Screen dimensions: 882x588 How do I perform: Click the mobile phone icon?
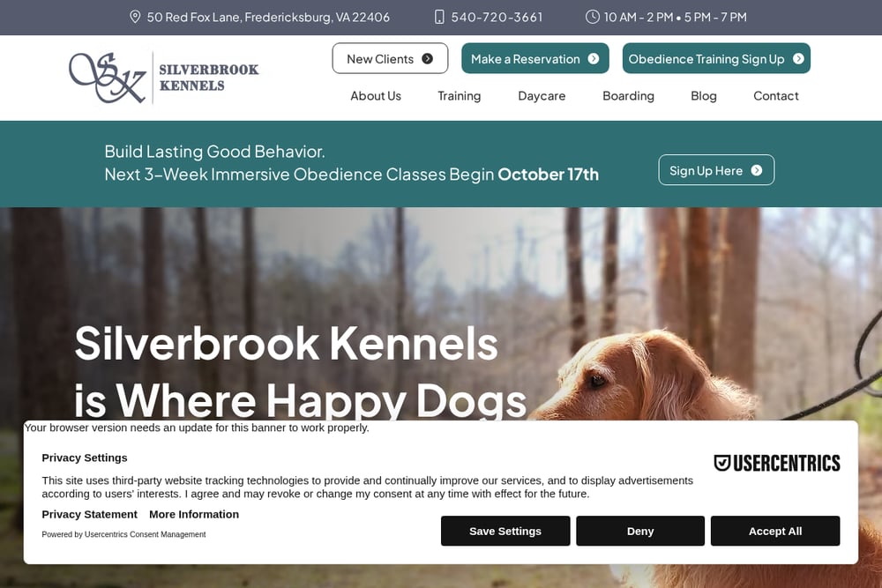tap(439, 17)
